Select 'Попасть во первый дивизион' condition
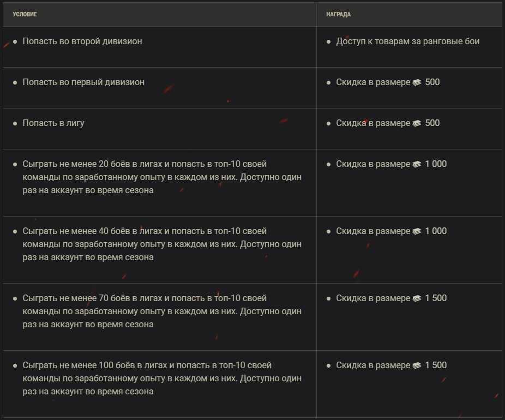 pos(83,82)
